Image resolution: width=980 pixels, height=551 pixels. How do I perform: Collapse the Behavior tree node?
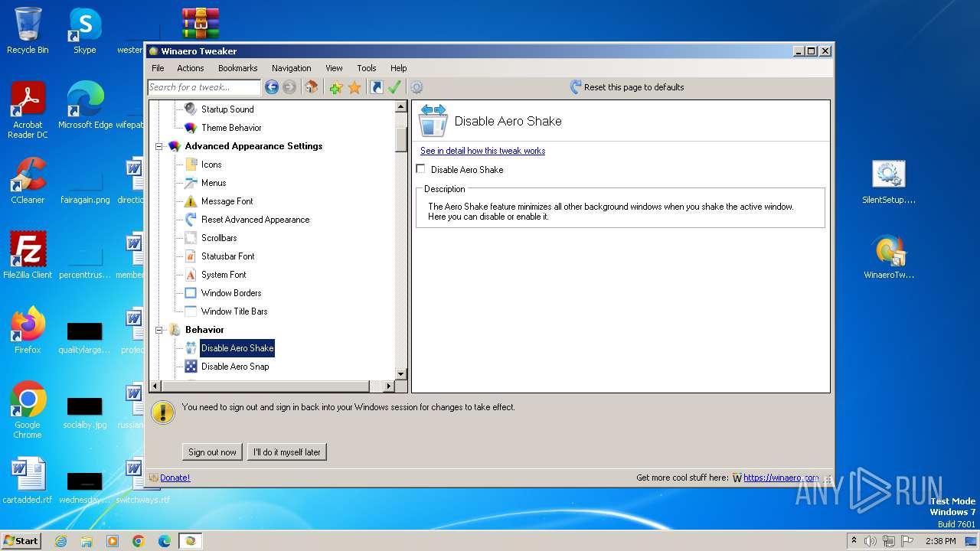159,330
